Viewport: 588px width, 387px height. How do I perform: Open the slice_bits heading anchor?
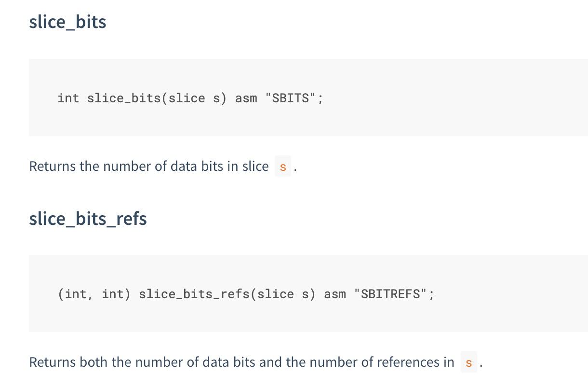(67, 22)
